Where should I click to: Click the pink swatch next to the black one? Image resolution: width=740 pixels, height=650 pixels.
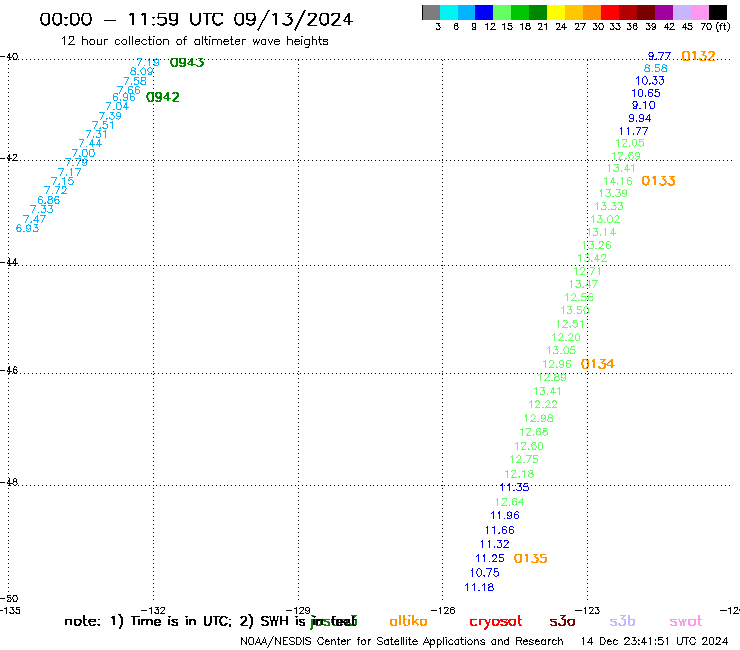(x=699, y=12)
